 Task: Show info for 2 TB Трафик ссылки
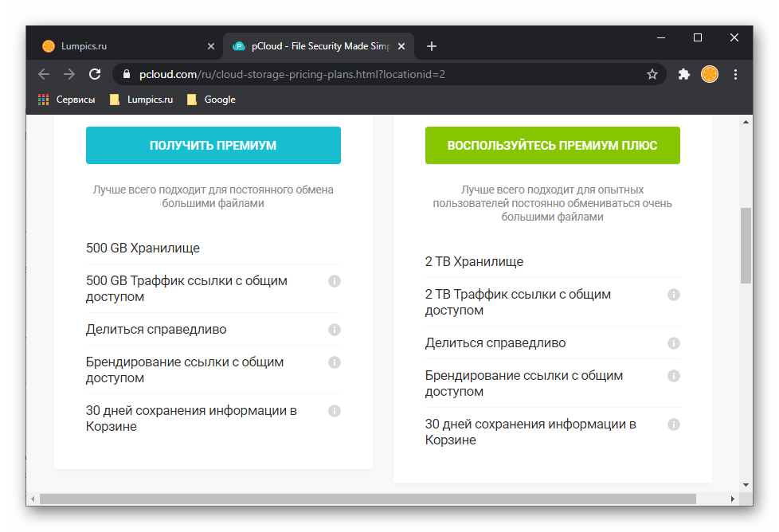coord(674,295)
